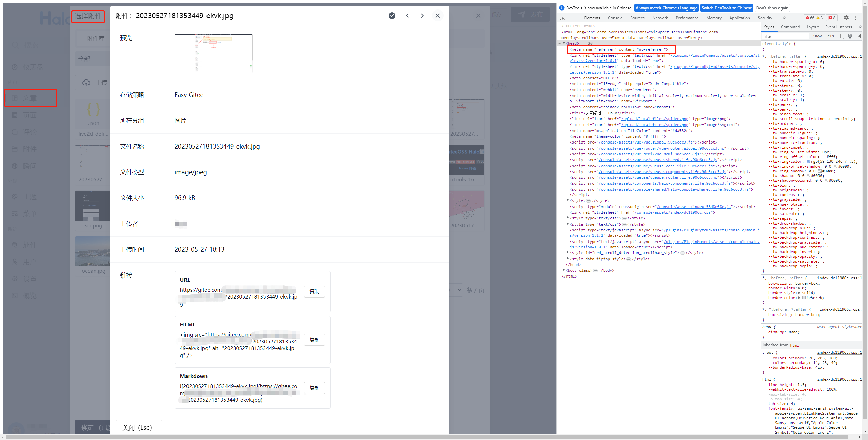Open the console error counter showing 66 errors
Image resolution: width=868 pixels, height=440 pixels.
pos(810,18)
